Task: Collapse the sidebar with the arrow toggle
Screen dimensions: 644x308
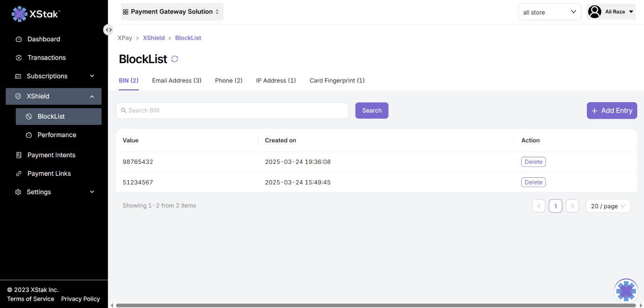Action: point(108,30)
